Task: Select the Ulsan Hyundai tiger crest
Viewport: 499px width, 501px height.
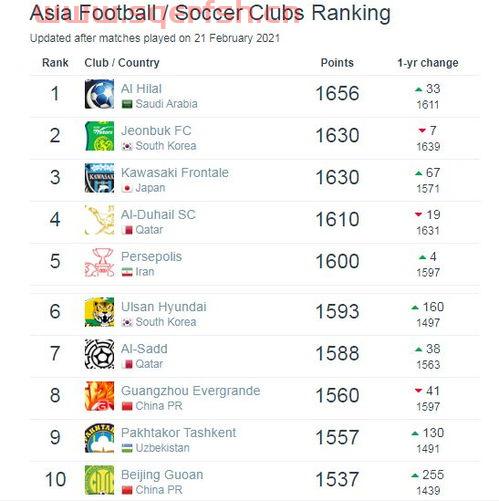Action: pos(99,312)
